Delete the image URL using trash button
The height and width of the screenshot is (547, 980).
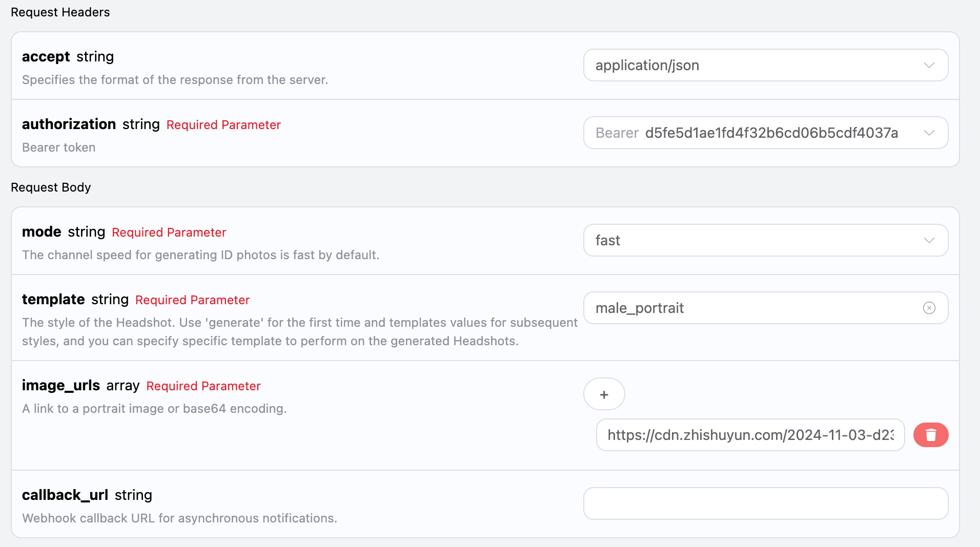[930, 435]
